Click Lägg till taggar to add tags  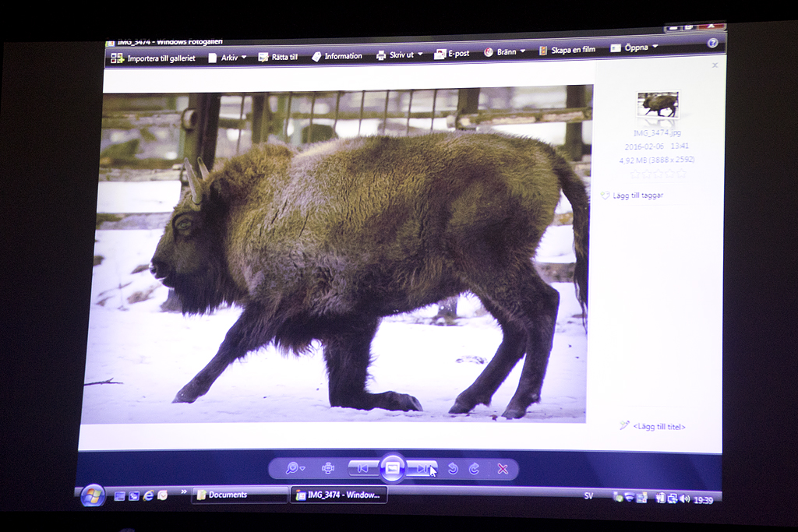(632, 196)
